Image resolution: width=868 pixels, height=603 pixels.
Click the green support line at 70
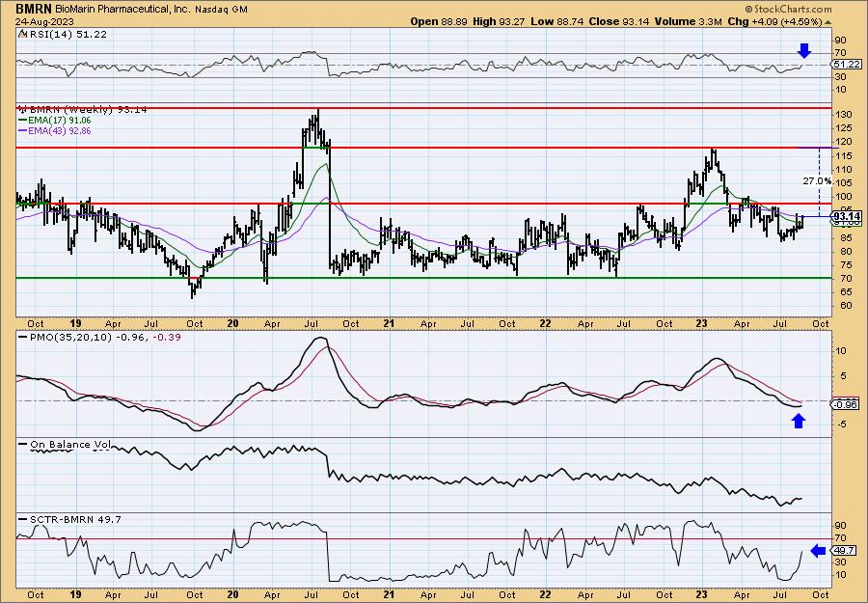click(424, 278)
